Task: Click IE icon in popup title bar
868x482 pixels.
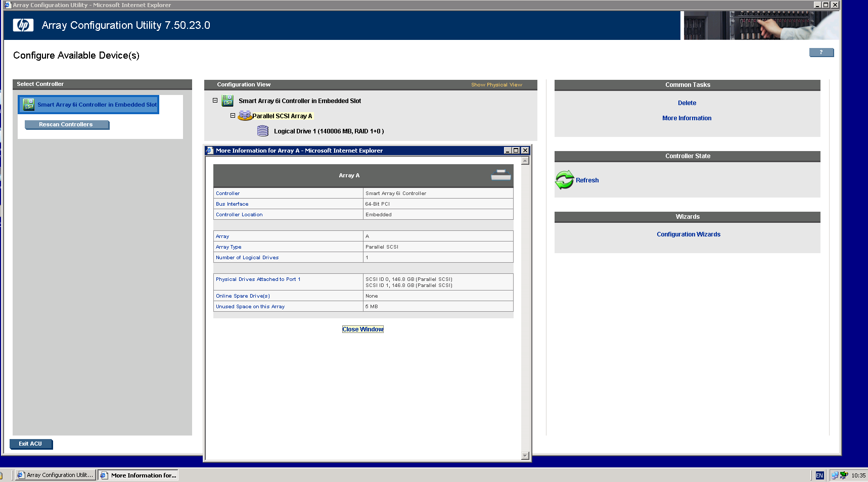Action: pyautogui.click(x=210, y=151)
